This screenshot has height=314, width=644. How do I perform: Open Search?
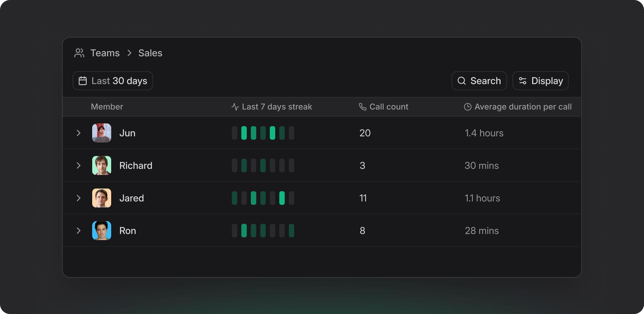(x=479, y=81)
